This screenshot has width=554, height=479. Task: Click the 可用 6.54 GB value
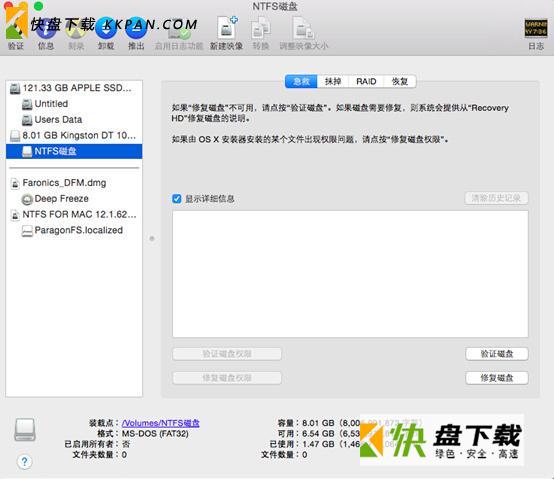click(318, 433)
